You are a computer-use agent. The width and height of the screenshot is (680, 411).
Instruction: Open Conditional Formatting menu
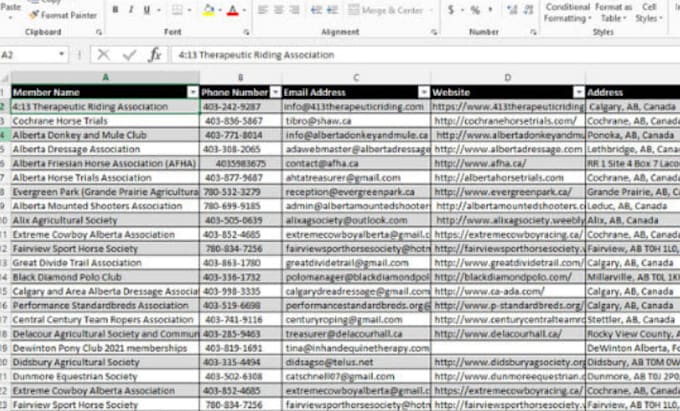(568, 12)
